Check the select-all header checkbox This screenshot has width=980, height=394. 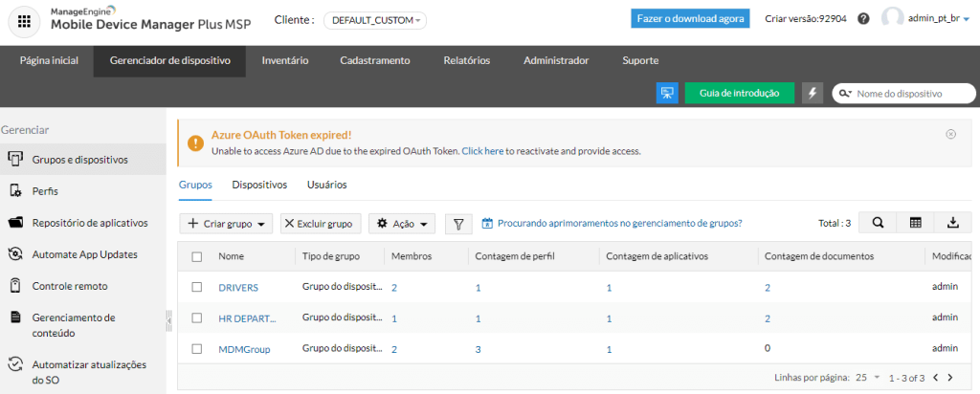pos(197,256)
